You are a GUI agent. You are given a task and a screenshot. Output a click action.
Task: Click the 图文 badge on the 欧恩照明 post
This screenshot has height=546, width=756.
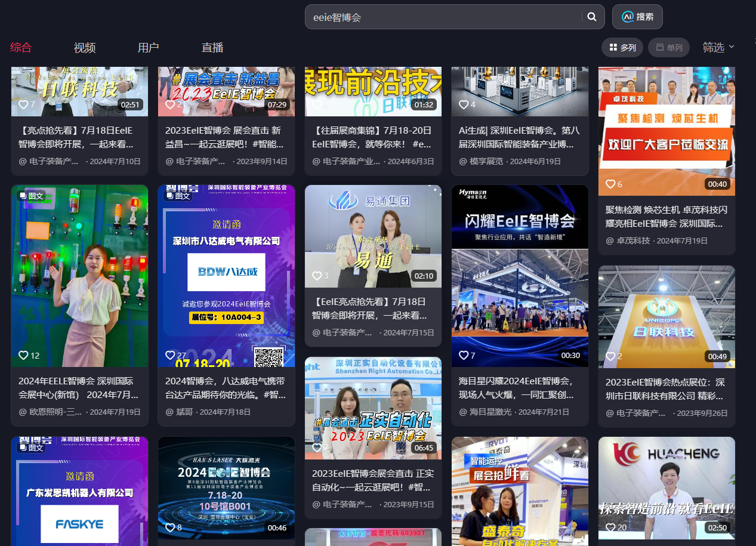point(31,196)
